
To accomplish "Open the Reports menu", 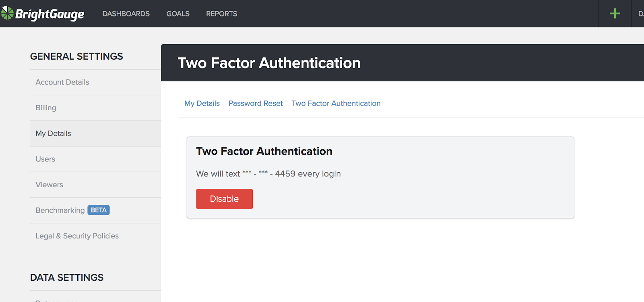I will (x=221, y=14).
